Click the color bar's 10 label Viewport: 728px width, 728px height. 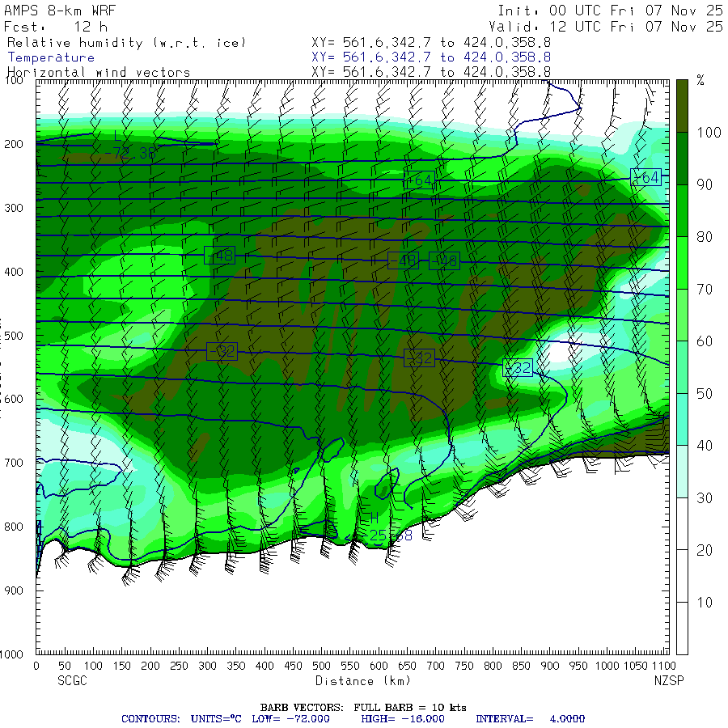[x=705, y=603]
